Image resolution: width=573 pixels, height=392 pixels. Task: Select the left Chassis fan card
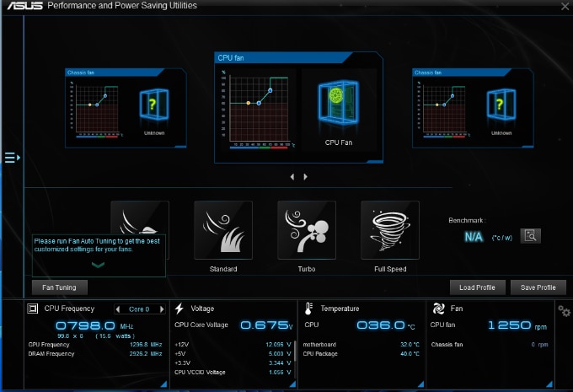point(126,108)
